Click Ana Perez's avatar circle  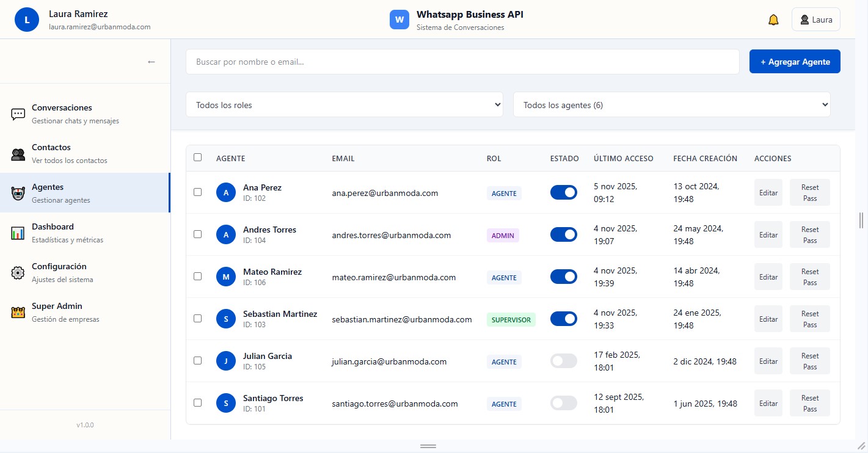[226, 193]
